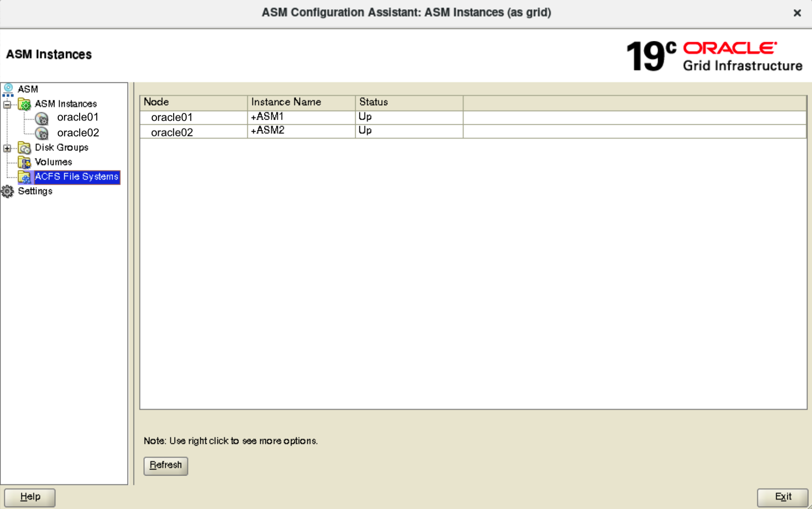Click the Refresh button

(x=166, y=465)
